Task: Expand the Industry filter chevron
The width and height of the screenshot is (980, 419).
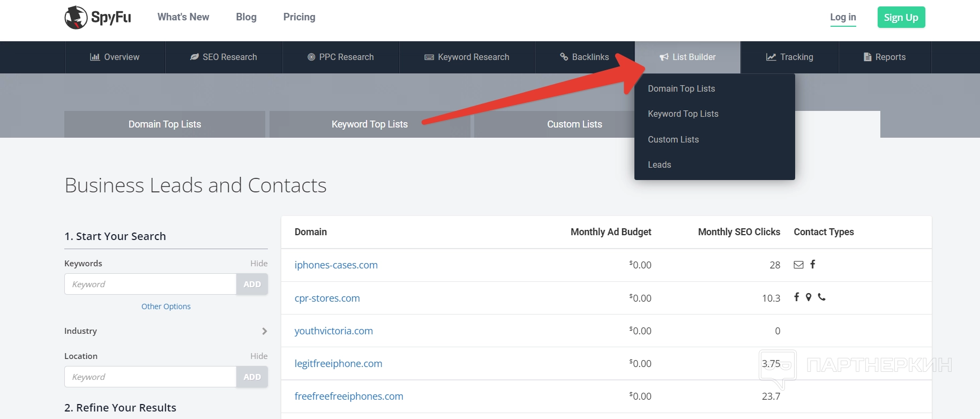Action: coord(264,331)
